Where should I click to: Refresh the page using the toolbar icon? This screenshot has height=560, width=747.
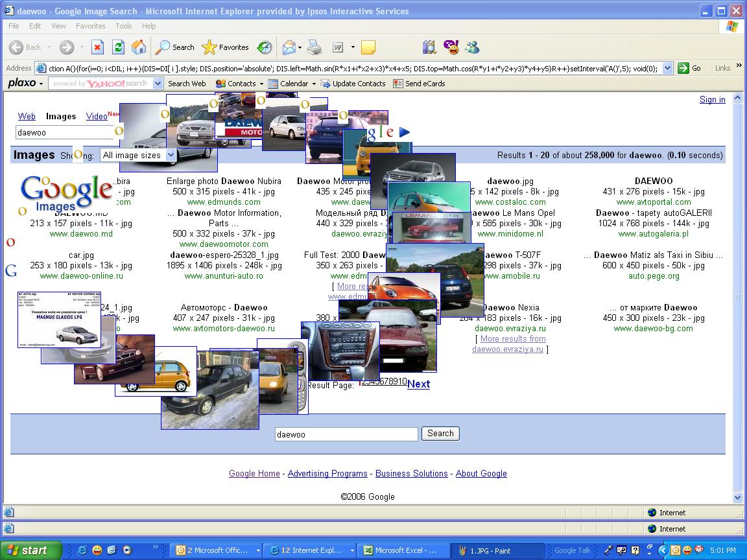118,47
